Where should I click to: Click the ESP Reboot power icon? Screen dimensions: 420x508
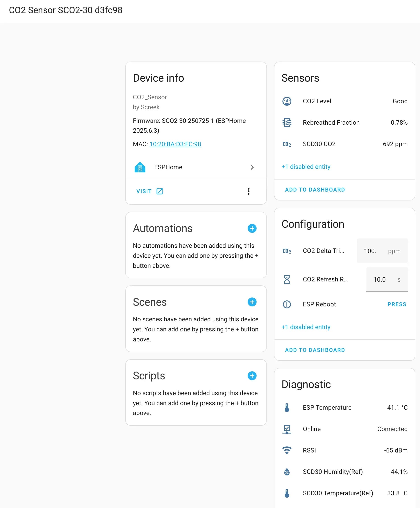pyautogui.click(x=287, y=304)
